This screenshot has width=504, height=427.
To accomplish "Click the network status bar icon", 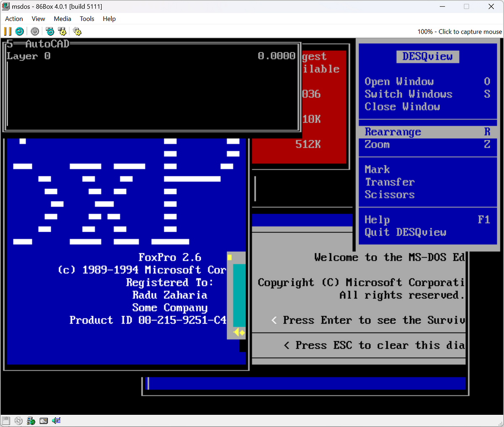I will (31, 421).
